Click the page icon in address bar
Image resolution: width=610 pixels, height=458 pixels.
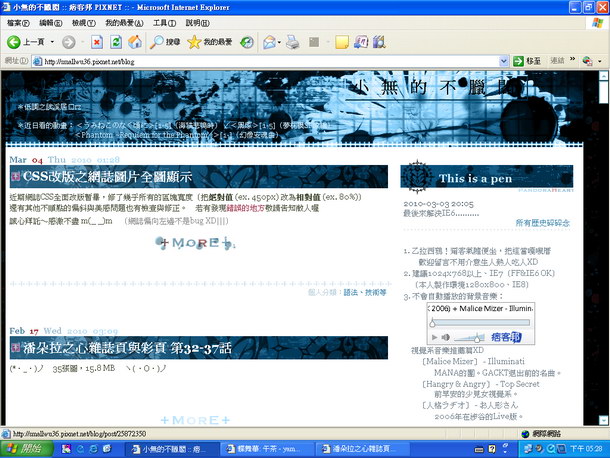37,61
